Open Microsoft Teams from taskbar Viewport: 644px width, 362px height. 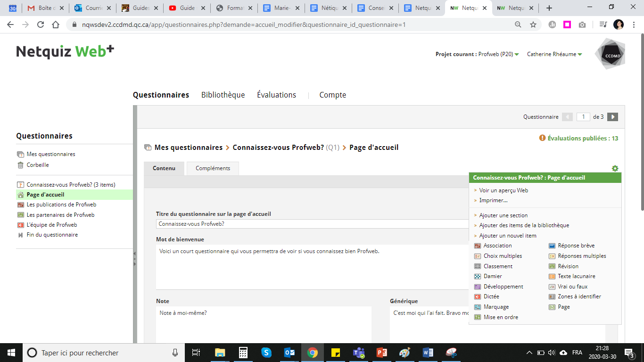(359, 353)
